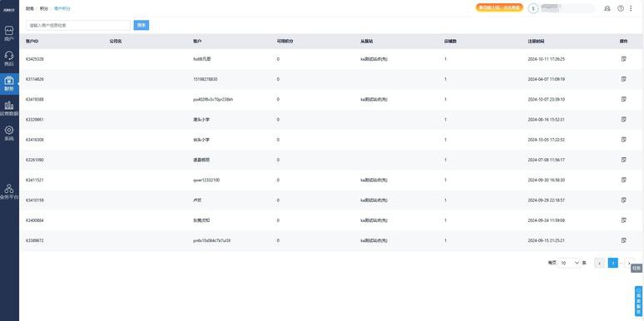The height and width of the screenshot is (321, 644).
Task: Open detail icon for account K3411521
Action: tap(624, 180)
